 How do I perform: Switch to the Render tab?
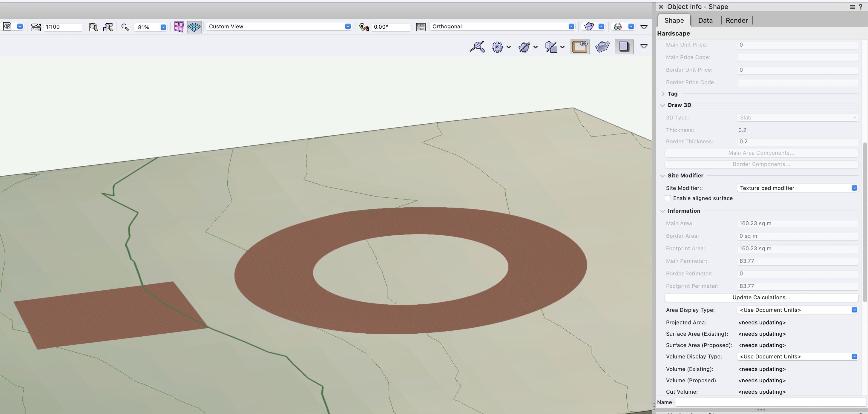[736, 21]
